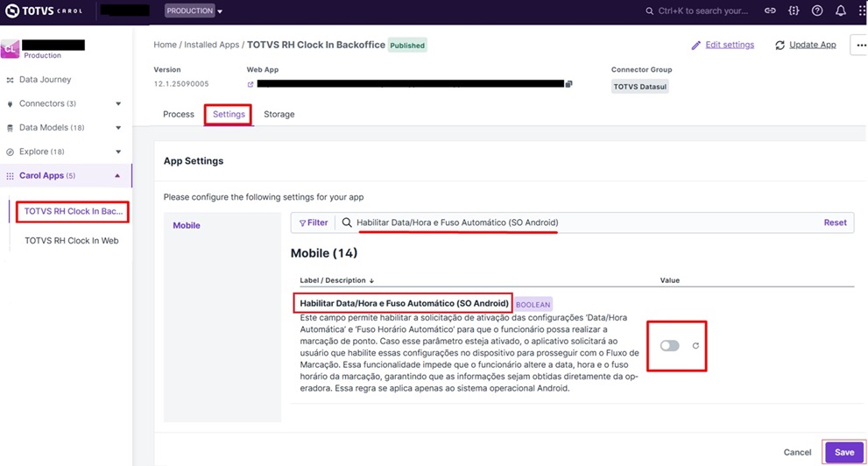Click the Explore compass icon

tap(10, 152)
